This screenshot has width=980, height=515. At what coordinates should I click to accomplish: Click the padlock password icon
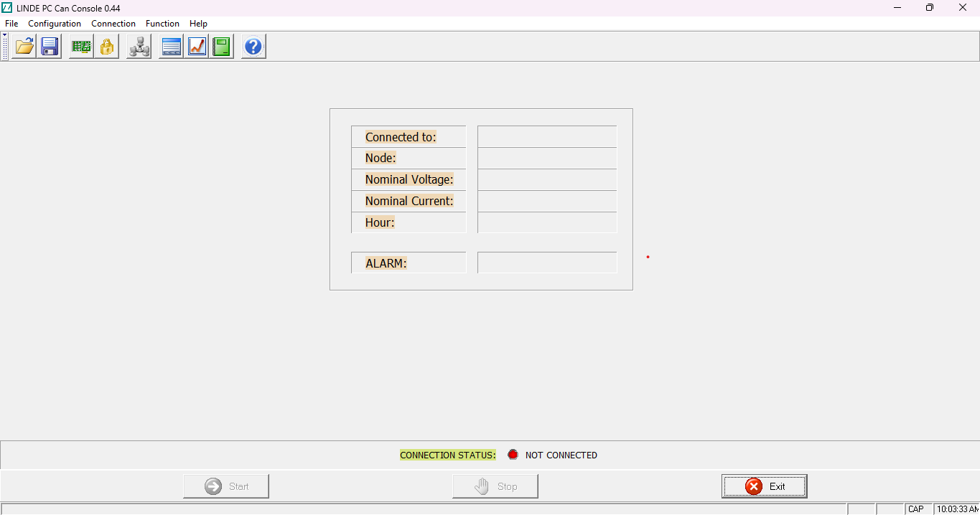107,47
